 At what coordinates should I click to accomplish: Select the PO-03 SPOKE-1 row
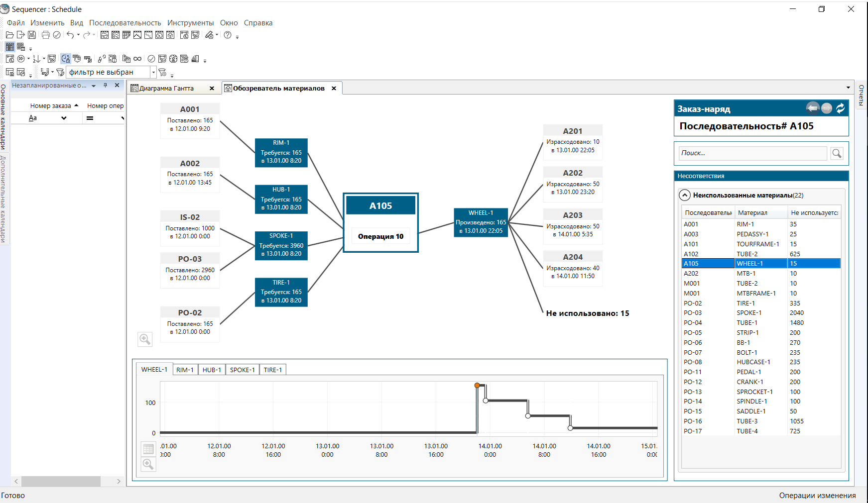(761, 313)
